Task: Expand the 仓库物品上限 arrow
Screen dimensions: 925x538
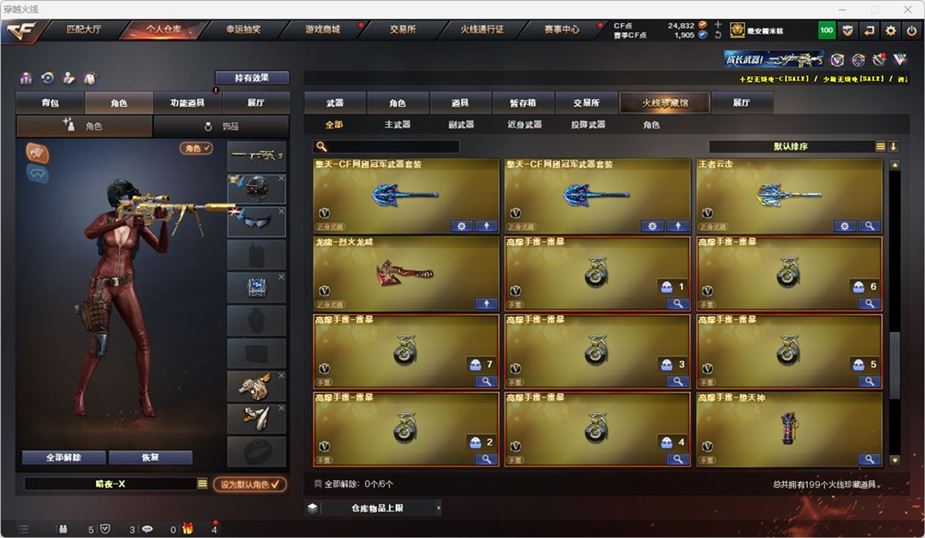Action: tap(438, 508)
